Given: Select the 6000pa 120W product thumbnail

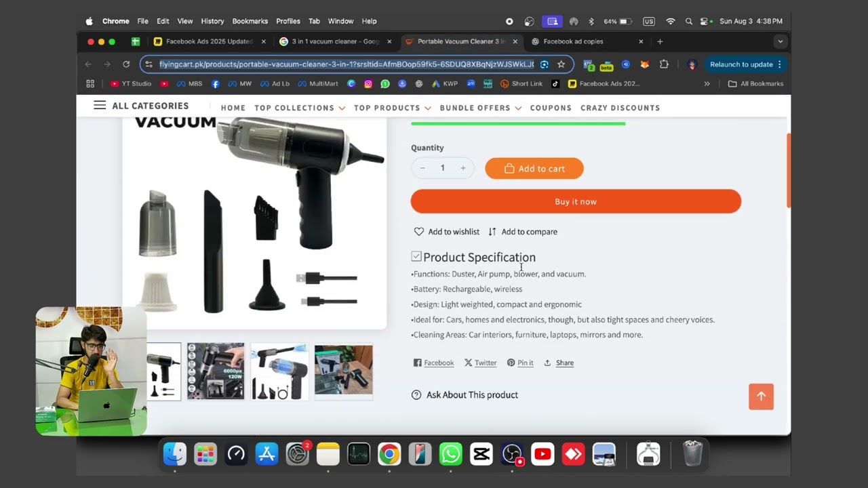Looking at the screenshot, I should [216, 371].
